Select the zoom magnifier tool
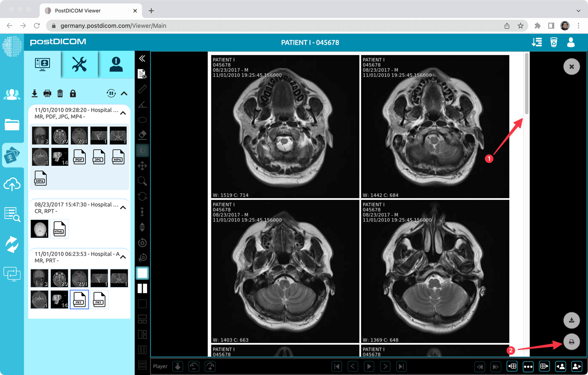The width and height of the screenshot is (588, 375). pyautogui.click(x=142, y=181)
